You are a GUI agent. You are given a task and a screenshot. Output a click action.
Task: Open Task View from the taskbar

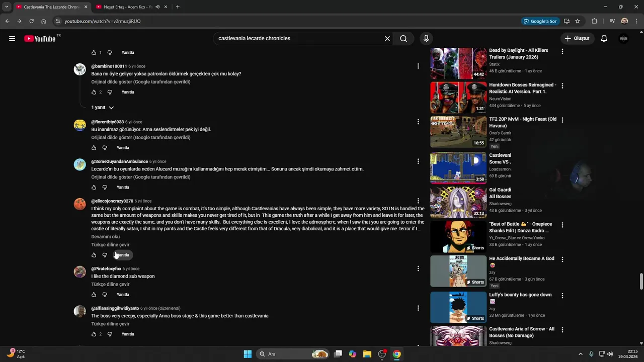pos(338,354)
